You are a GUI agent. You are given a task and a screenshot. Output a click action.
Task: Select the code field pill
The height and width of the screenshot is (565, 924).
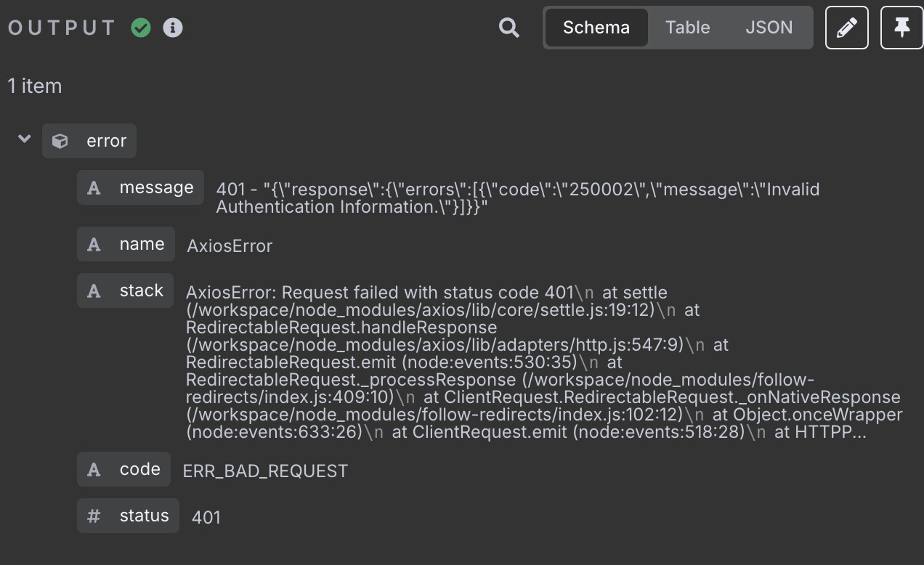(124, 469)
